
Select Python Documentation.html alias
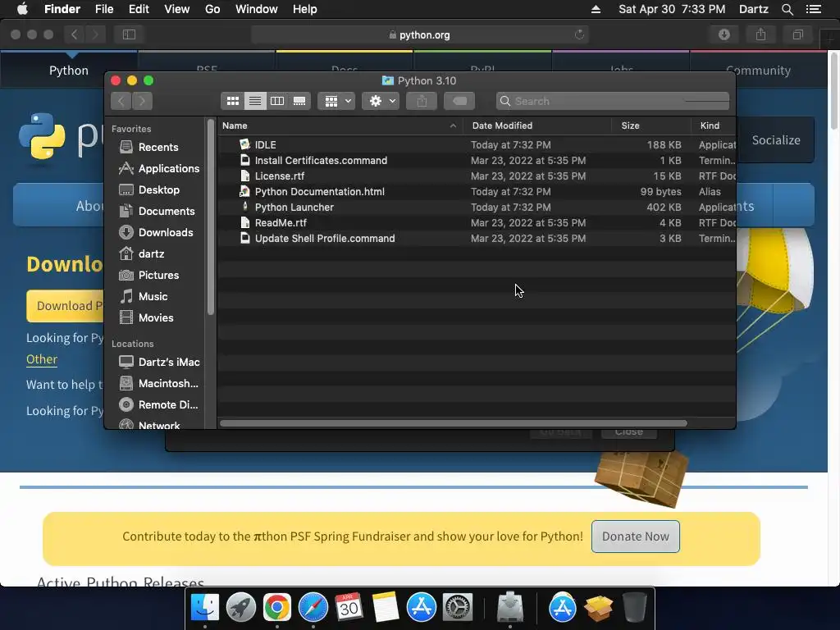pos(477,191)
